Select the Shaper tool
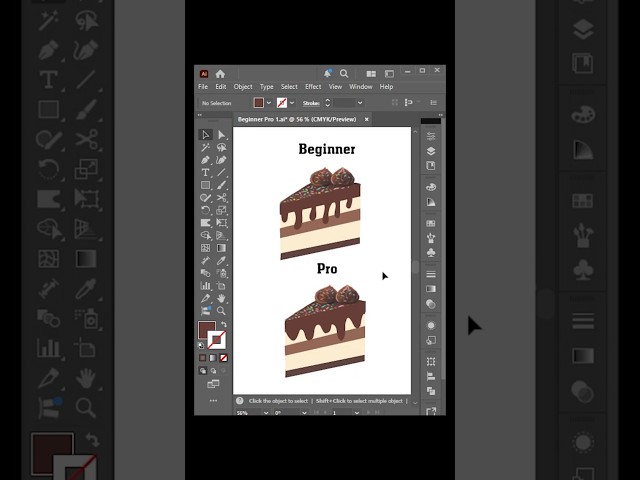The image size is (640, 480). (x=205, y=198)
